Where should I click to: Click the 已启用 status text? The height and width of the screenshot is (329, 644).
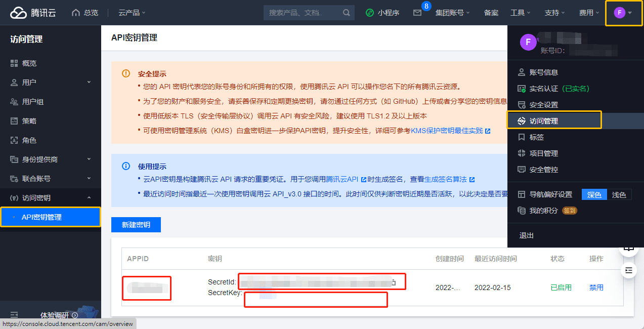[561, 287]
